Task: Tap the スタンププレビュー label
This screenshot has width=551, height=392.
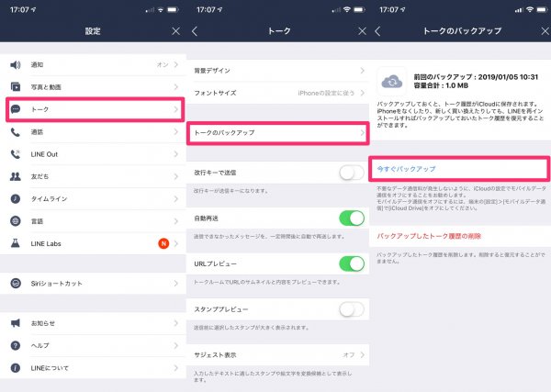Action: [221, 309]
